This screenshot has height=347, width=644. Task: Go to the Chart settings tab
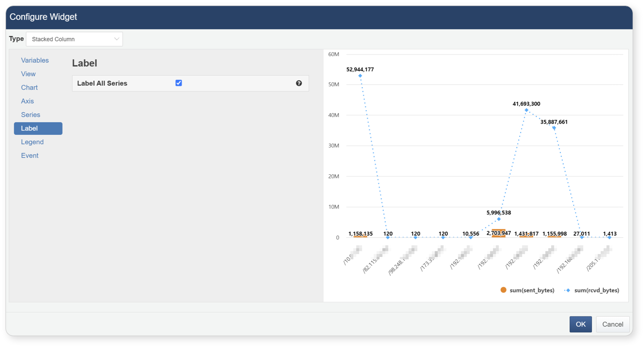pos(29,88)
